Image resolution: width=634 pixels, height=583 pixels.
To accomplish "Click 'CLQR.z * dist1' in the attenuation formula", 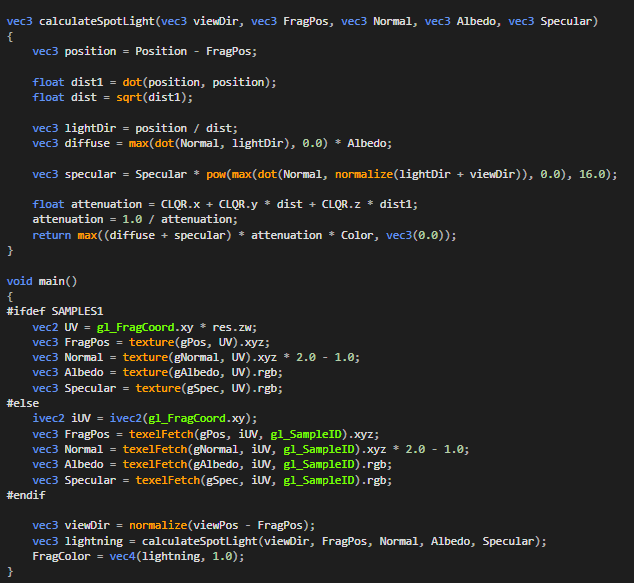I will 366,204.
